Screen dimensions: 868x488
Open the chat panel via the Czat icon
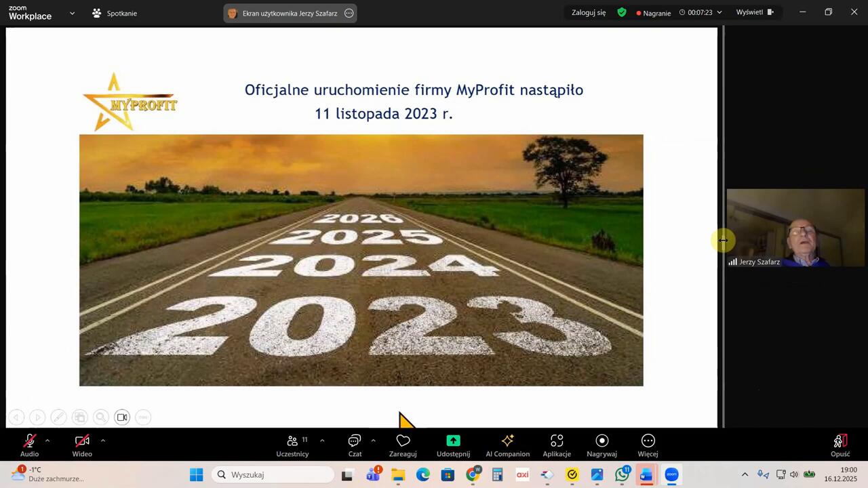click(355, 445)
